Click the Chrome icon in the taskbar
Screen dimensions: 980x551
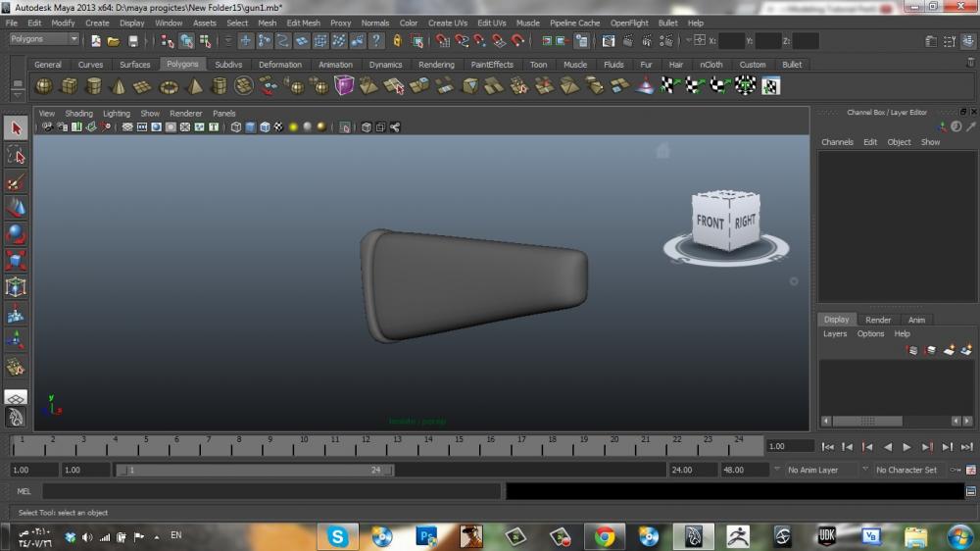click(605, 536)
